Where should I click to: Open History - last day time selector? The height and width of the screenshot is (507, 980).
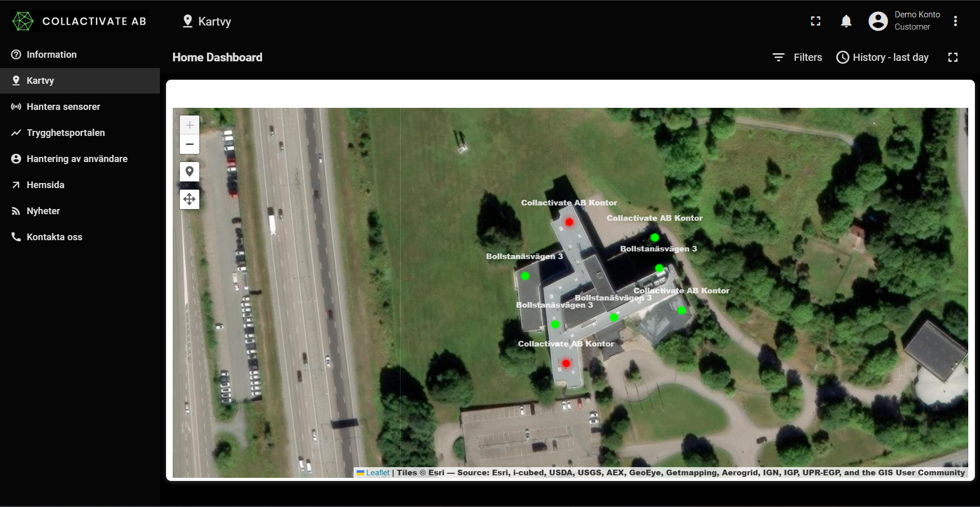click(x=882, y=57)
